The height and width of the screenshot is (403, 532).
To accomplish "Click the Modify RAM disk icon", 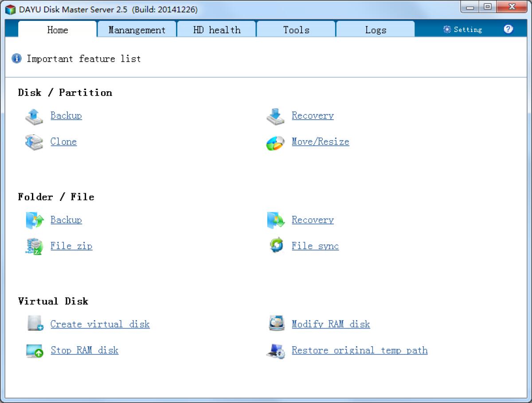I will click(x=276, y=324).
